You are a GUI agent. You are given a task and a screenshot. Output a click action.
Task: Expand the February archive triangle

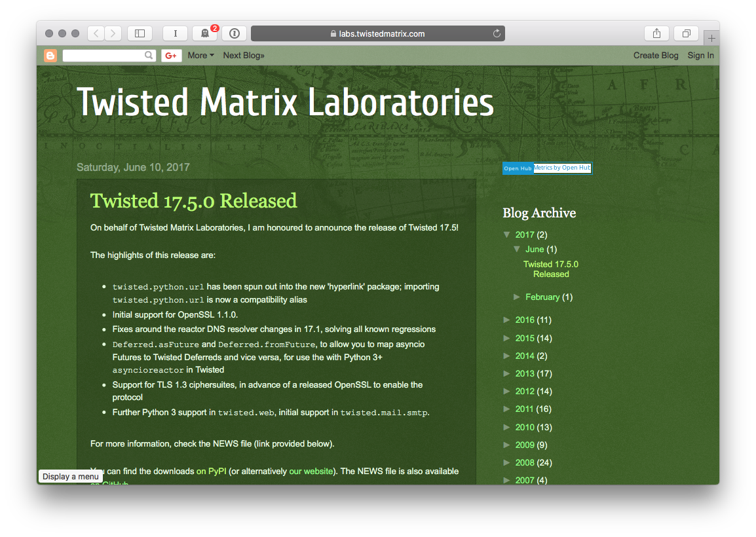click(x=517, y=297)
